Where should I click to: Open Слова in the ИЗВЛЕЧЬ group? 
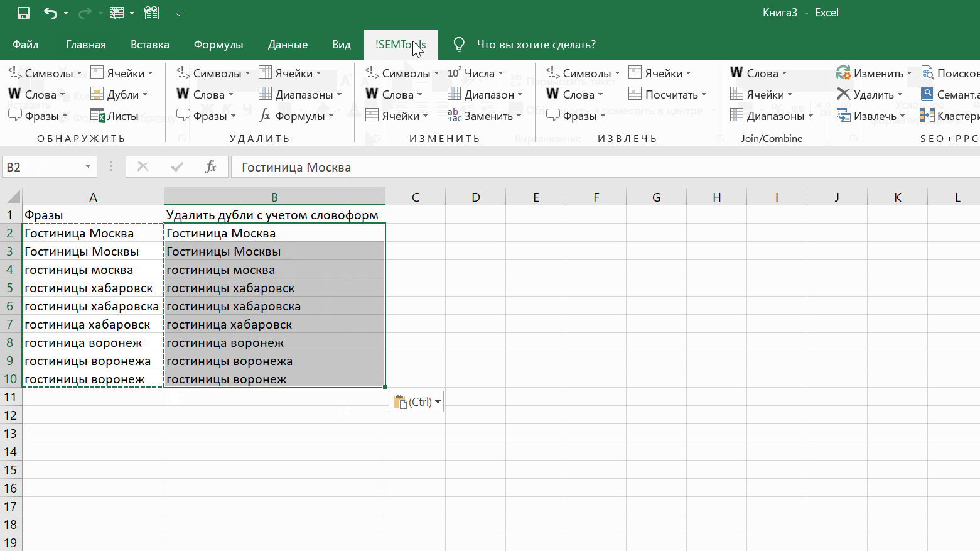pyautogui.click(x=575, y=95)
